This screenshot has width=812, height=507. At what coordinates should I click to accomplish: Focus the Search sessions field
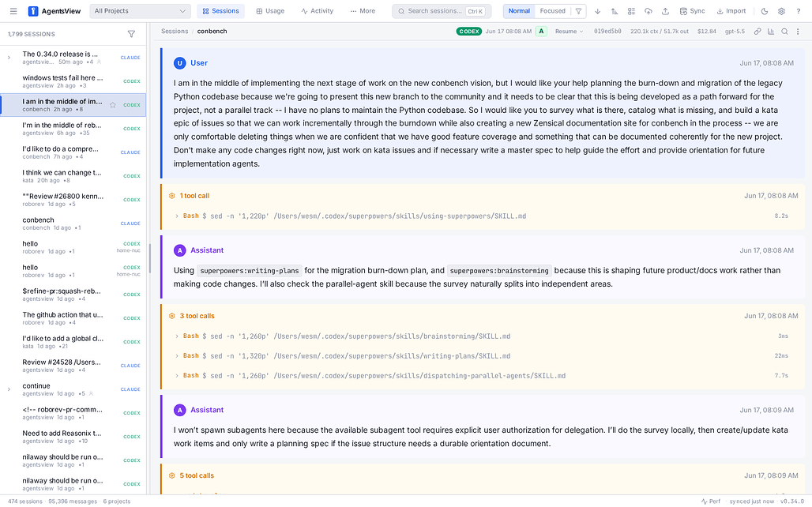442,11
